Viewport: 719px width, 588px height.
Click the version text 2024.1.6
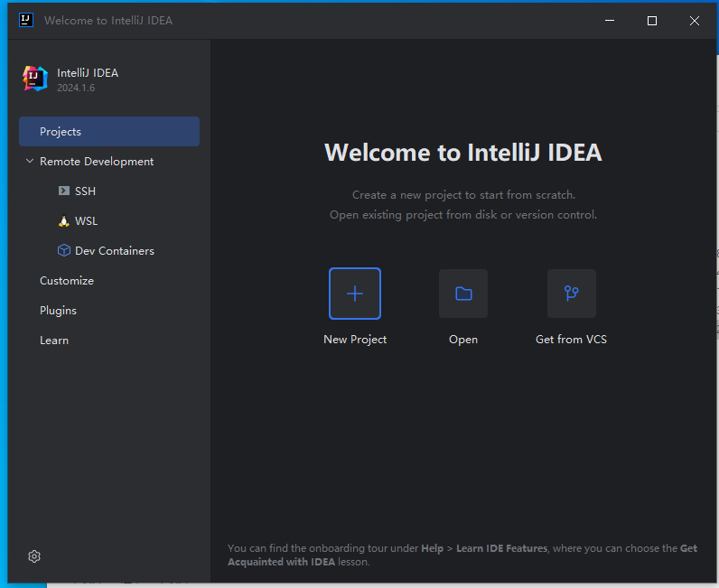click(x=76, y=88)
